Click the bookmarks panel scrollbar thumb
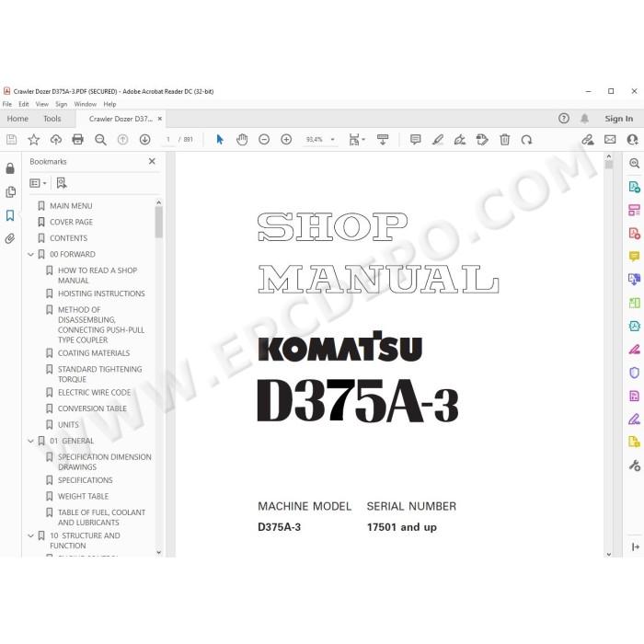The height and width of the screenshot is (644, 644). (158, 223)
